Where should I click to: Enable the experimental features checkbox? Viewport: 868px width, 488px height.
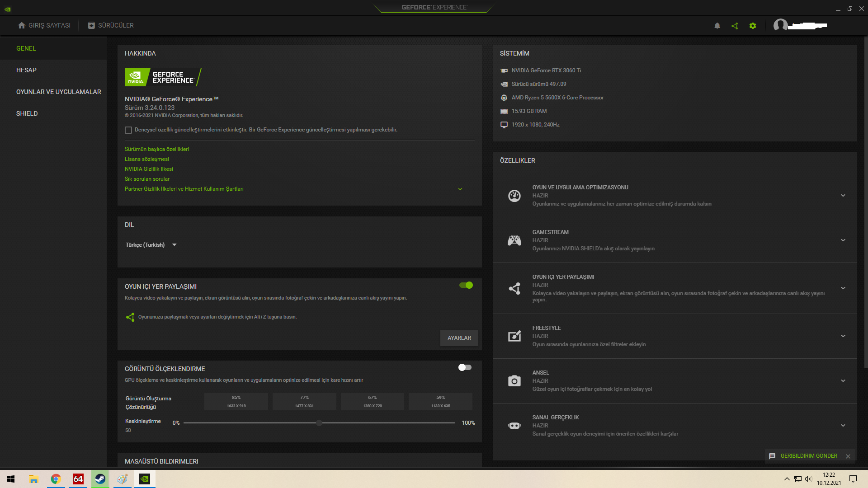pyautogui.click(x=128, y=130)
